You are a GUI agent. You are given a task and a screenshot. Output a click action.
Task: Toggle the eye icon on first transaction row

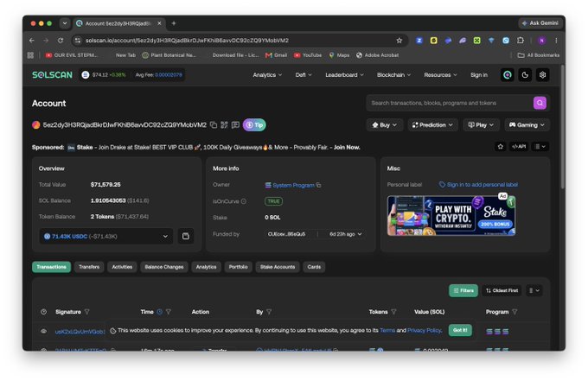pos(43,331)
